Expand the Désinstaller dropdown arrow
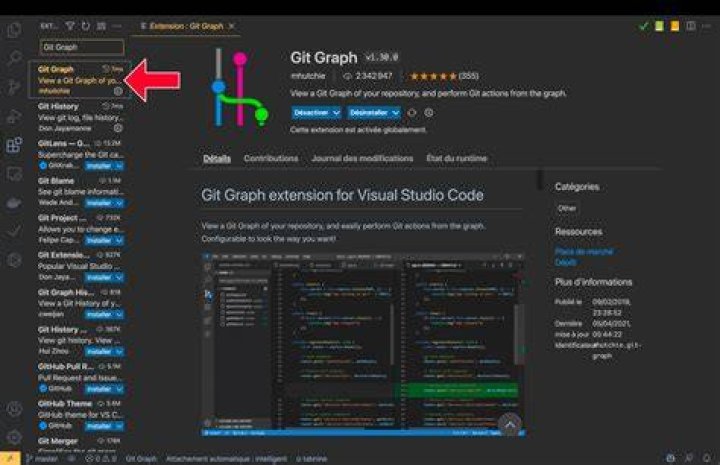The height and width of the screenshot is (465, 720). point(395,112)
